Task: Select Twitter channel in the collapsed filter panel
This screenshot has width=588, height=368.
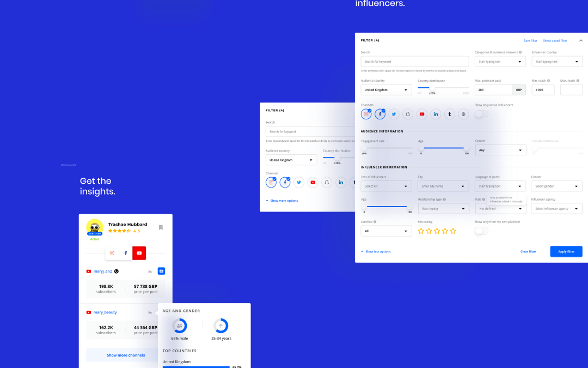Action: (299, 183)
